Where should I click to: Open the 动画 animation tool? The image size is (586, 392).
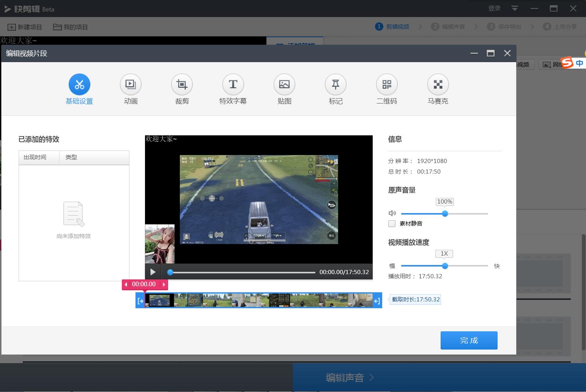pos(131,84)
